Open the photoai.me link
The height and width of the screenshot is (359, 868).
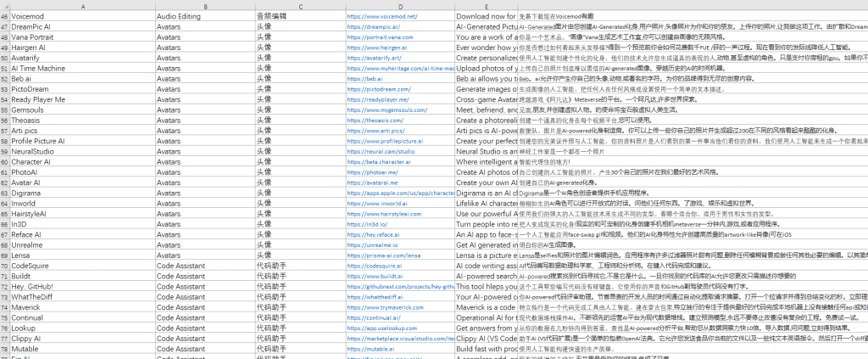click(x=373, y=172)
